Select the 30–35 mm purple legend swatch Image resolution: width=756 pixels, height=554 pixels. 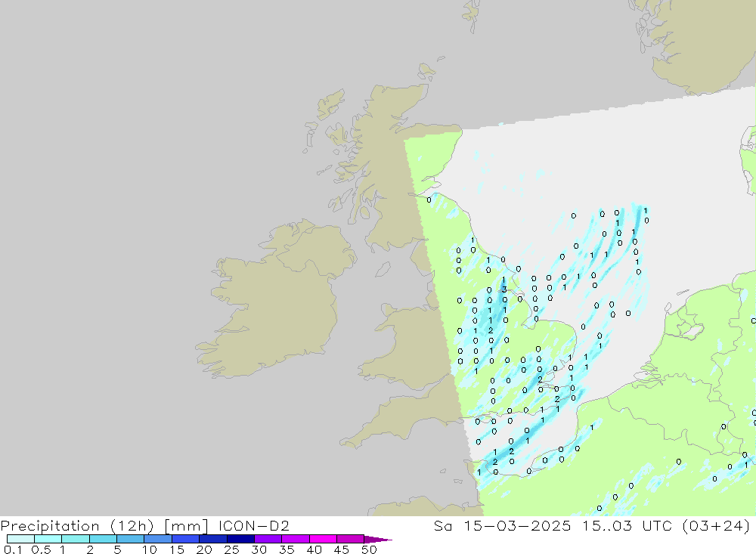[268, 539]
